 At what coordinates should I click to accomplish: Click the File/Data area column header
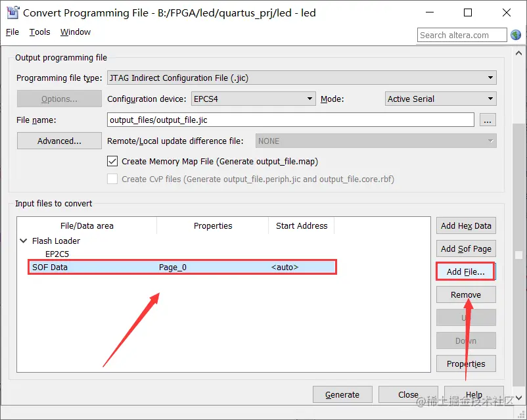coord(87,225)
